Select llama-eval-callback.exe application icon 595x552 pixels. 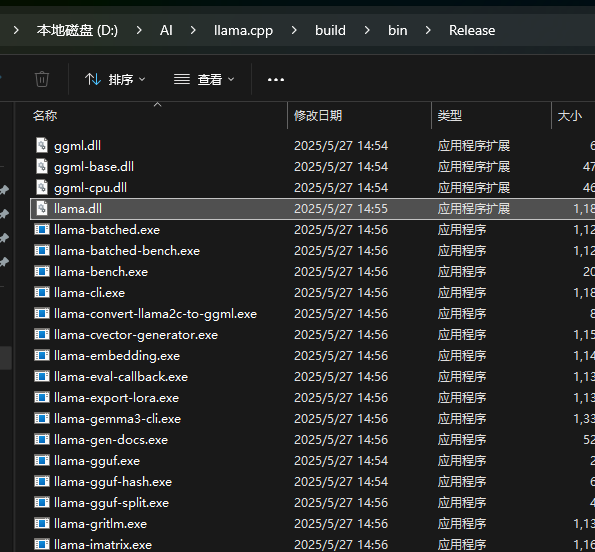pos(42,377)
